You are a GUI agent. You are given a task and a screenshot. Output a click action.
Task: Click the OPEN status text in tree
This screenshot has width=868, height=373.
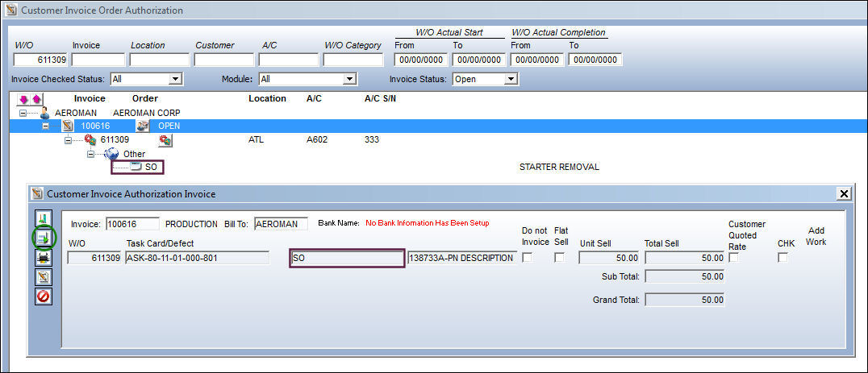169,126
